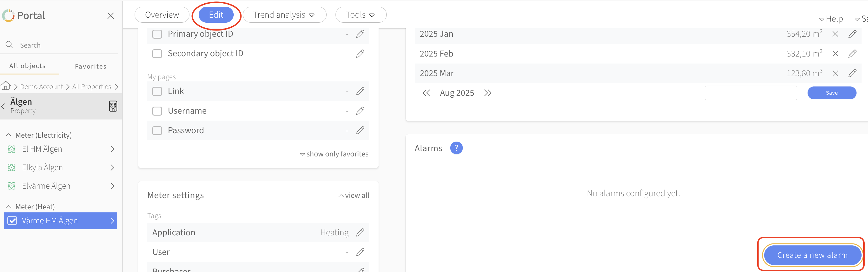Screen dimensions: 868x272
Task: Edit the Primary object ID pencil icon
Action: coord(360,34)
